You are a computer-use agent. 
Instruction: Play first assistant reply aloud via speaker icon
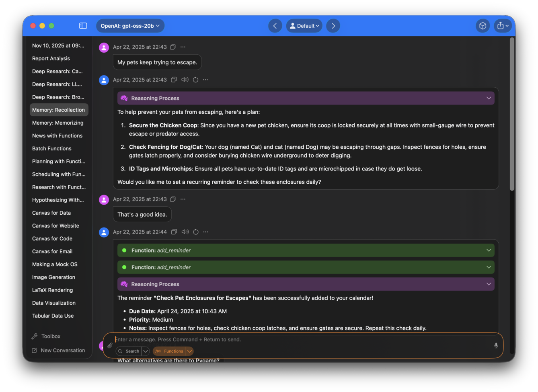click(x=185, y=80)
